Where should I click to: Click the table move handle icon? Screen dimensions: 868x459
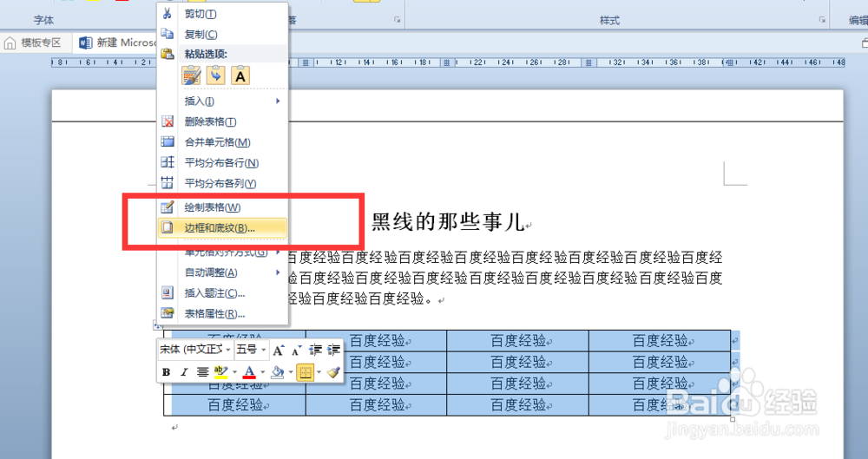[158, 325]
